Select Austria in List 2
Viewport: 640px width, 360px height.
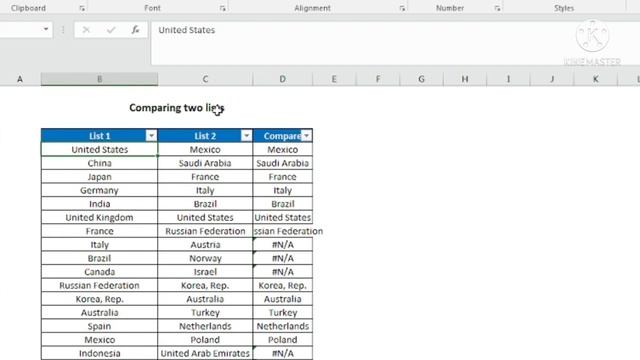click(205, 244)
